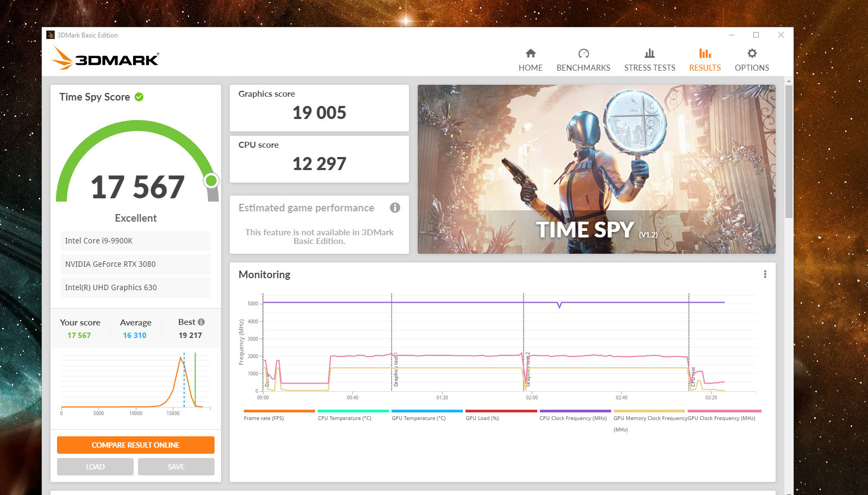Open the HOME navigation tab

tap(530, 60)
